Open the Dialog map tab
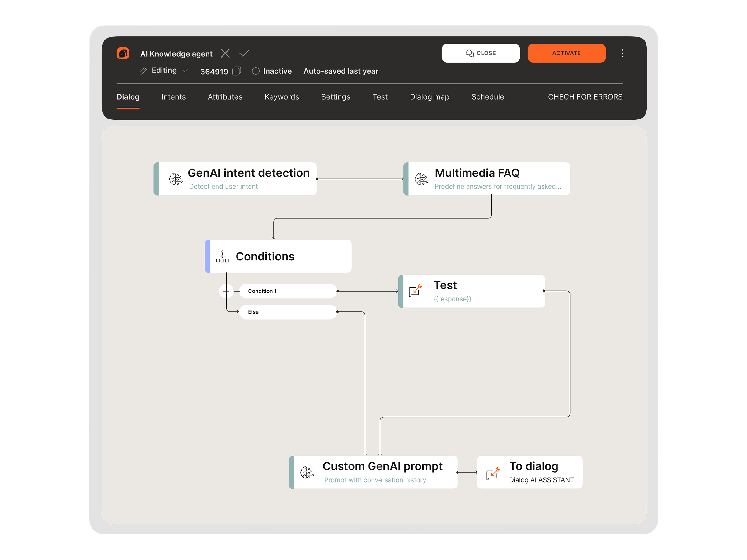Image resolution: width=747 pixels, height=560 pixels. [429, 97]
